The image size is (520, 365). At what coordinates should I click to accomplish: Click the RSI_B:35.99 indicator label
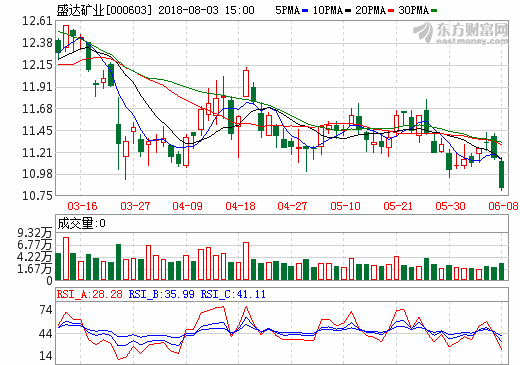(x=161, y=294)
